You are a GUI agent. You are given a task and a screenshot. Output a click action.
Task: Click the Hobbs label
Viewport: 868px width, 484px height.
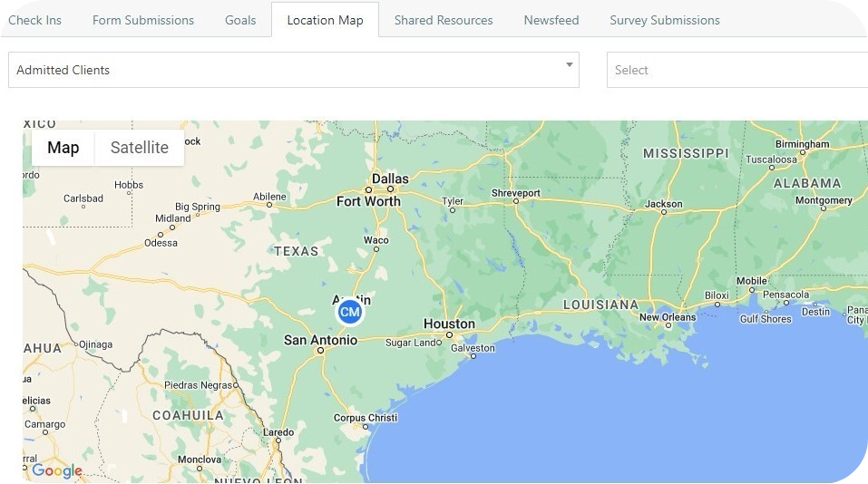(129, 185)
